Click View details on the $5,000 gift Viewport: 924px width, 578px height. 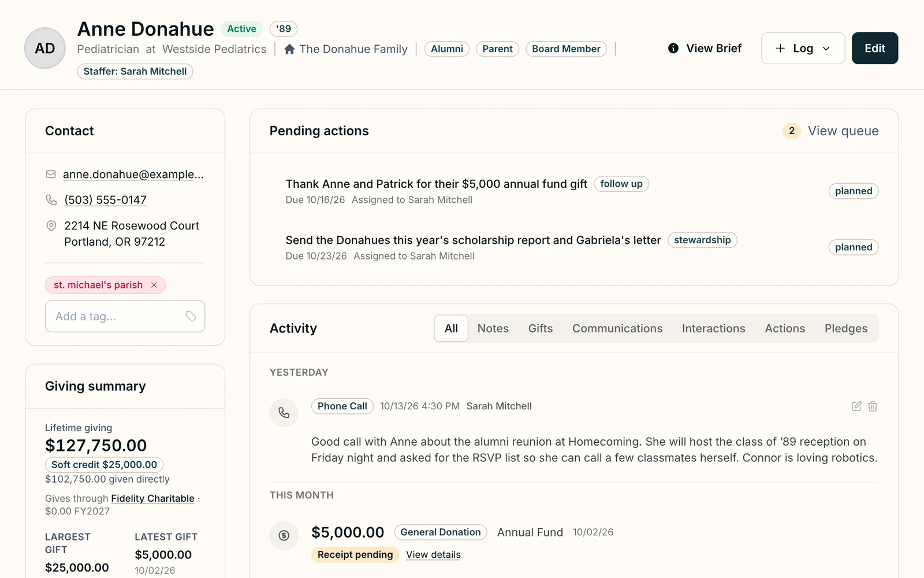point(433,555)
